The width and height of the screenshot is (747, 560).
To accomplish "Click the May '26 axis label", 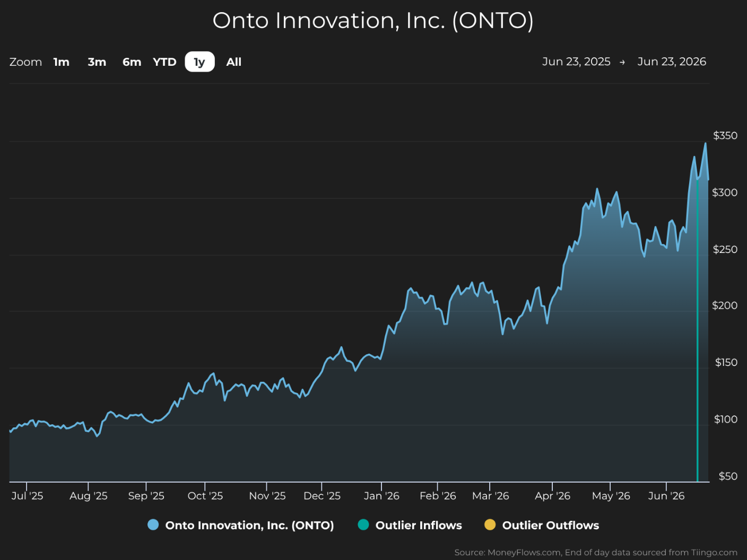I will (611, 496).
